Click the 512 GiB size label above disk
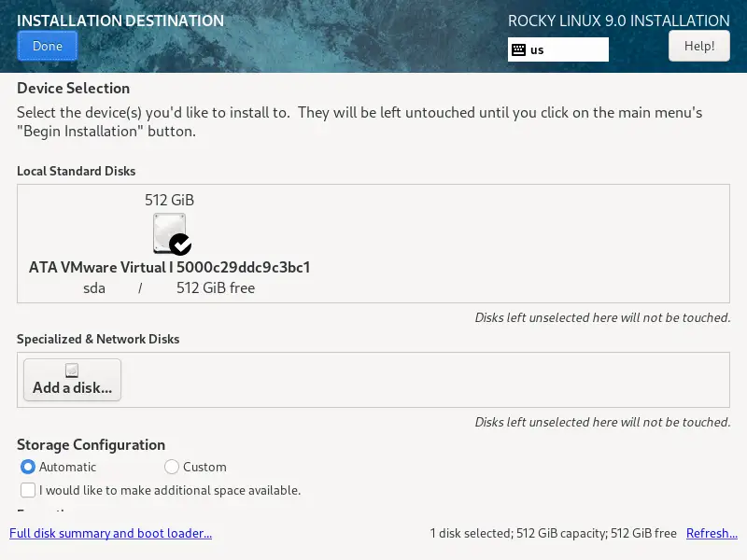 170,200
